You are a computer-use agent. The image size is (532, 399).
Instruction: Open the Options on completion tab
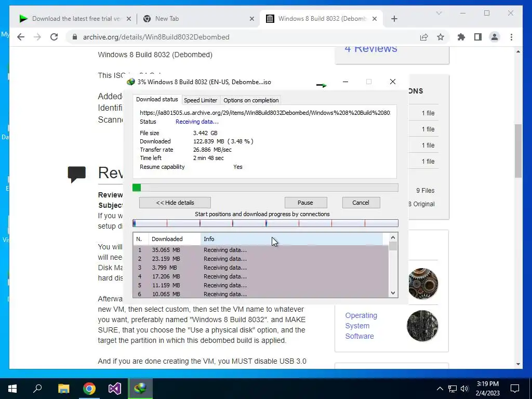click(x=251, y=100)
